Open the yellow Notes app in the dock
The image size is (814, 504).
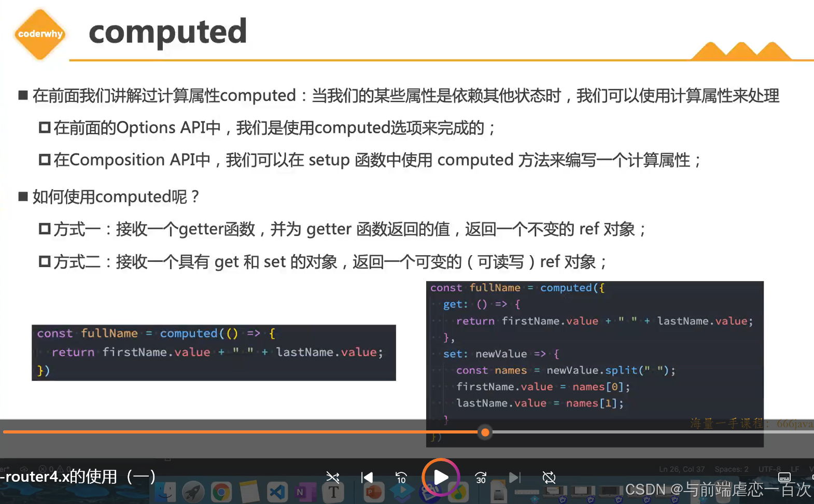pos(249,492)
